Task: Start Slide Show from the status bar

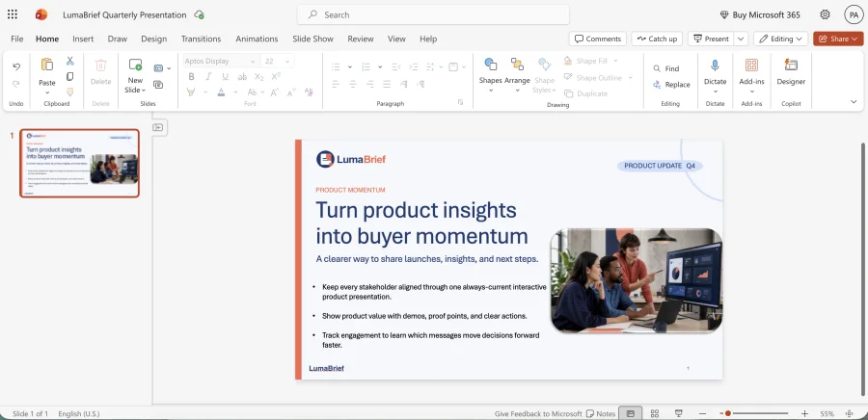Action: coord(678,413)
